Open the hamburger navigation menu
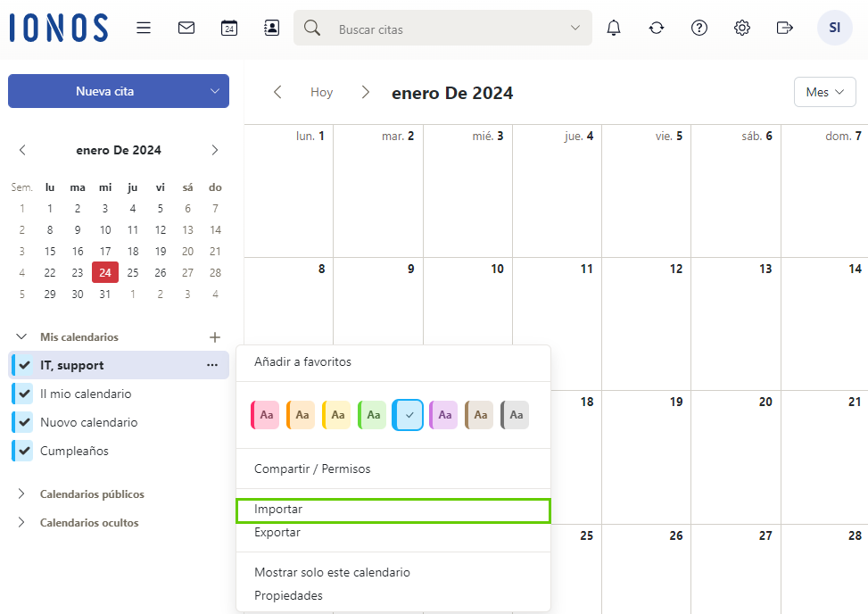Viewport: 868px width, 614px height. click(x=144, y=28)
